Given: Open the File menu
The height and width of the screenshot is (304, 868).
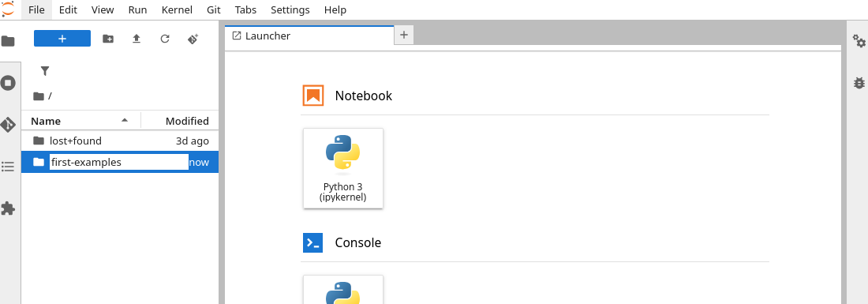Looking at the screenshot, I should (x=36, y=10).
